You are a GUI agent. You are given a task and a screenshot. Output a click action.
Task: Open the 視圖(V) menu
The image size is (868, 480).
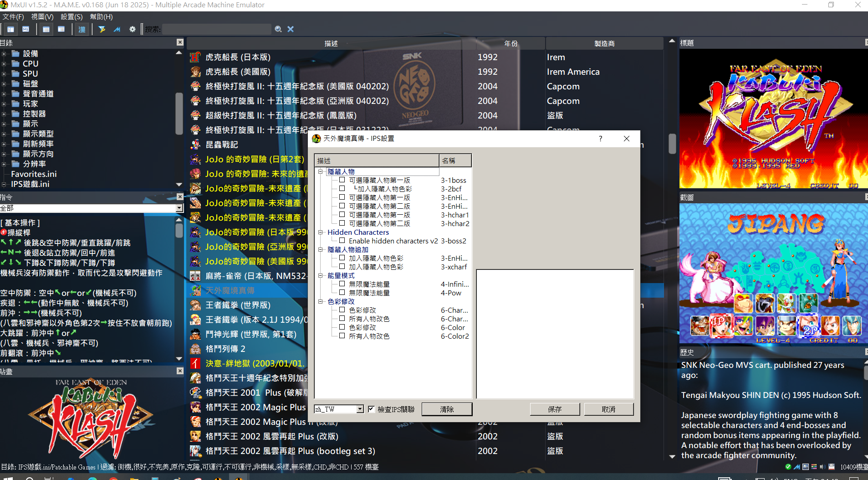coord(42,17)
